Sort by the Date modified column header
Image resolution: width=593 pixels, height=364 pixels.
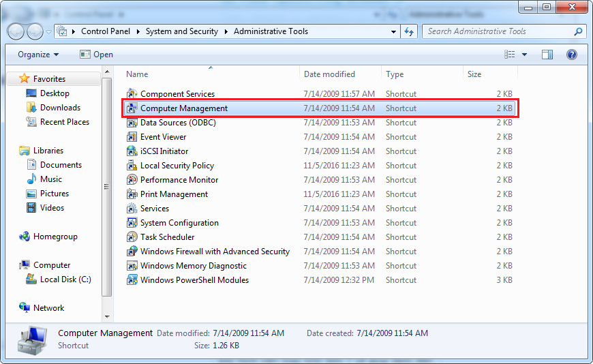pos(329,74)
